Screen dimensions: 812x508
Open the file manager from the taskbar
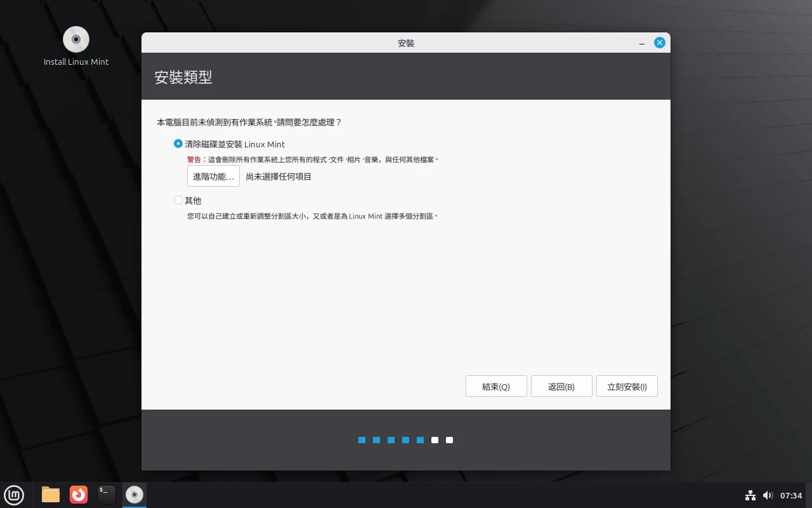50,495
